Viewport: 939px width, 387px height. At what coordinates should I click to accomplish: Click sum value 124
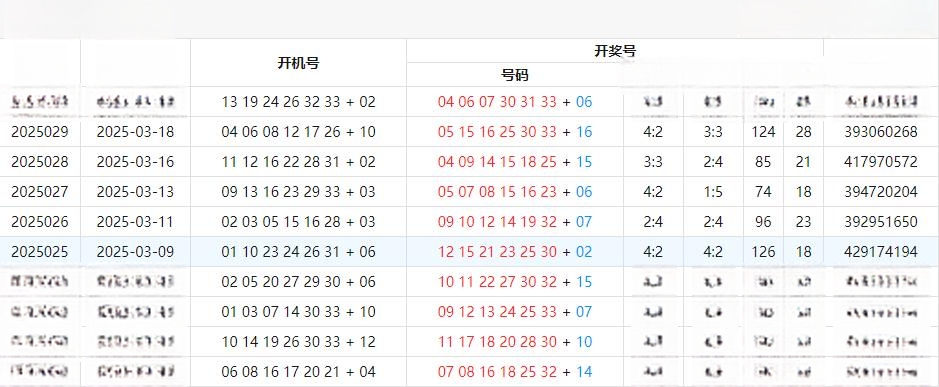click(x=764, y=132)
